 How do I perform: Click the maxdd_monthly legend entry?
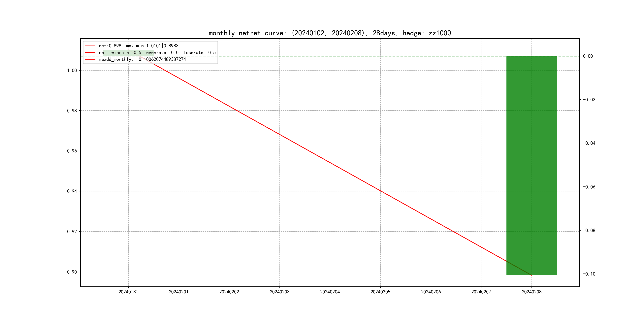(142, 59)
